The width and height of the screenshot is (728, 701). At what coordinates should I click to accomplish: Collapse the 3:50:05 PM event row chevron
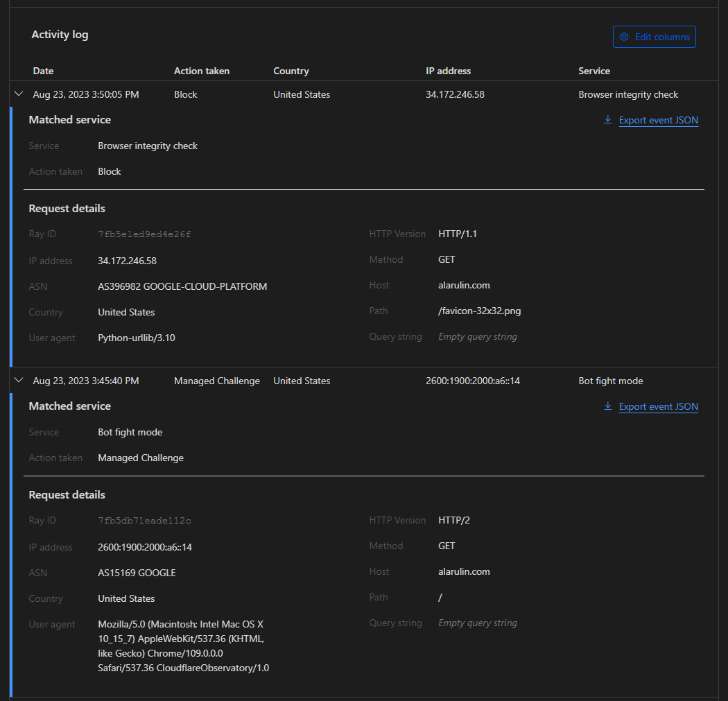coord(19,94)
